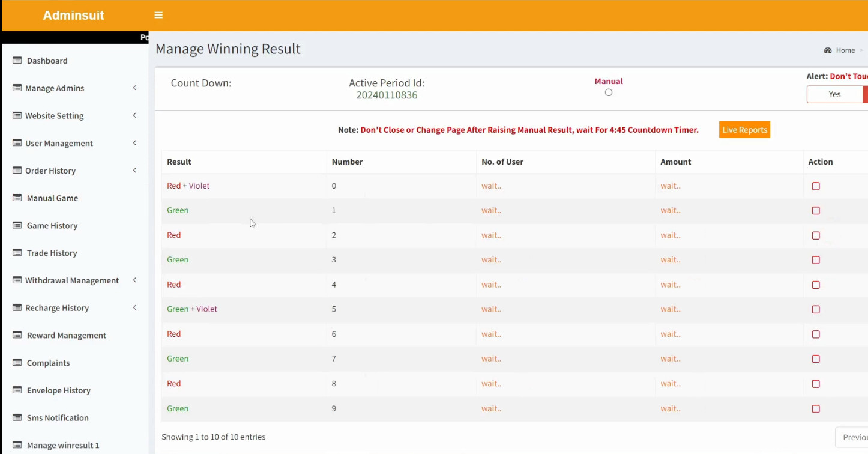
Task: Click the hamburger menu icon in header
Action: tap(158, 15)
